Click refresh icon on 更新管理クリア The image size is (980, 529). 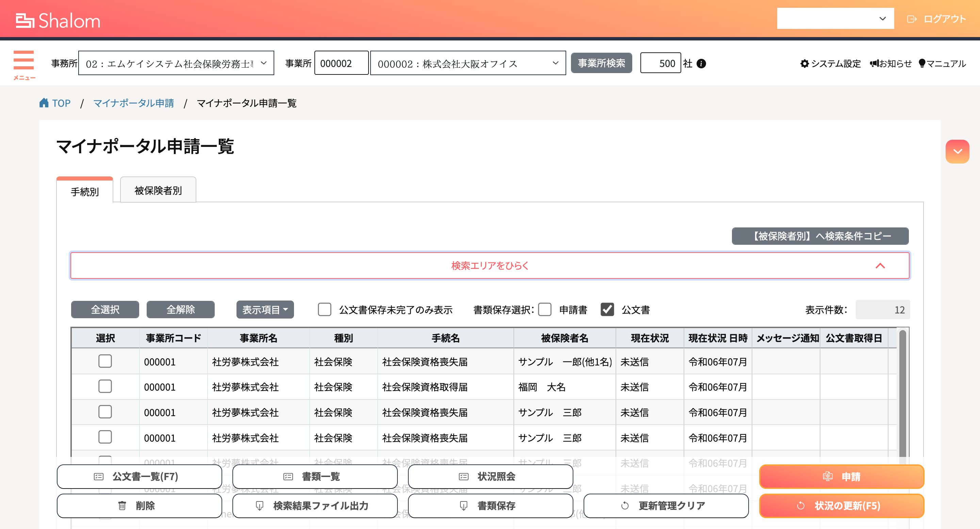pyautogui.click(x=625, y=506)
